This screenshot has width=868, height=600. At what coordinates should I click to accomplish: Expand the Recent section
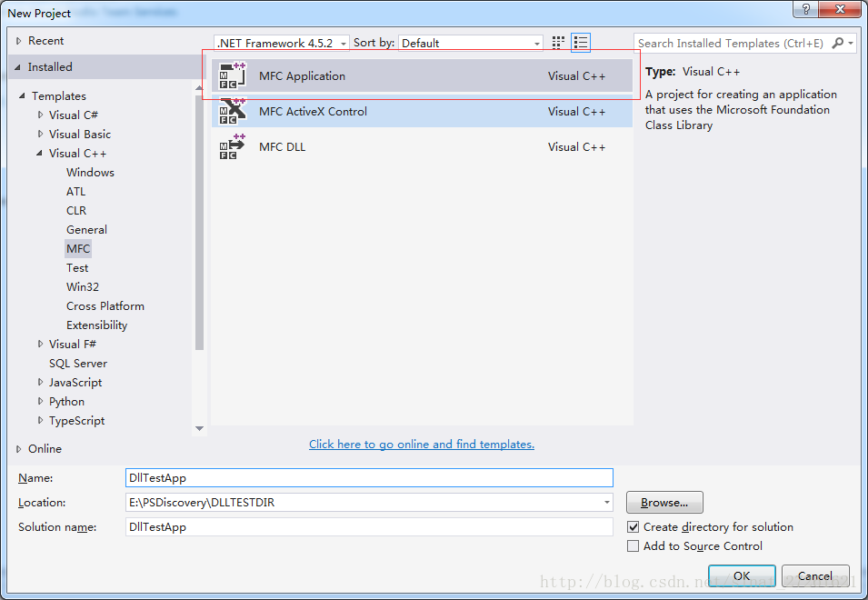[x=19, y=41]
